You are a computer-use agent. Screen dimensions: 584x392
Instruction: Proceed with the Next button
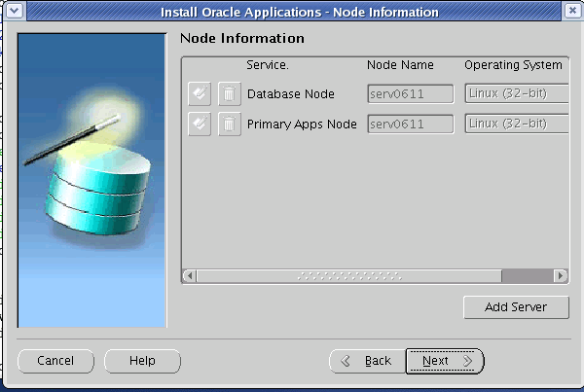[x=445, y=361]
